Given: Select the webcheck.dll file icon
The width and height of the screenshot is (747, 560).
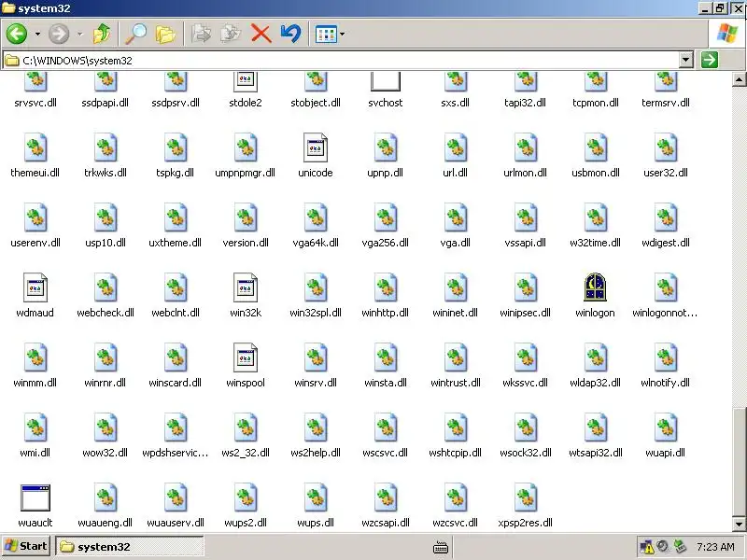Looking at the screenshot, I should click(x=106, y=287).
